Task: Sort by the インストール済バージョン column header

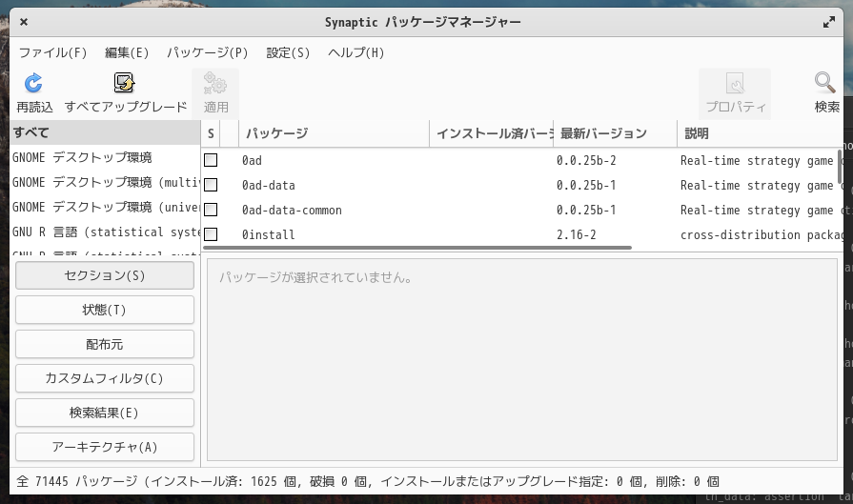Action: click(x=492, y=133)
